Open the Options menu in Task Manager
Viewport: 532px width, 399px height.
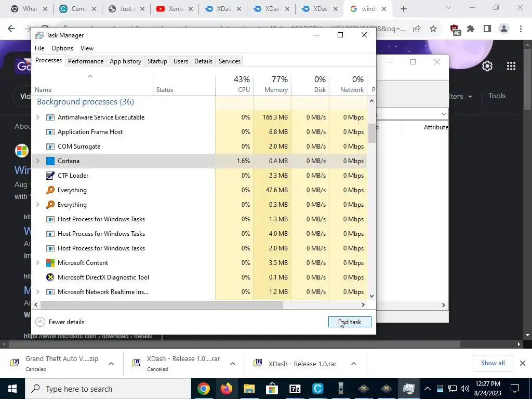[x=62, y=48]
